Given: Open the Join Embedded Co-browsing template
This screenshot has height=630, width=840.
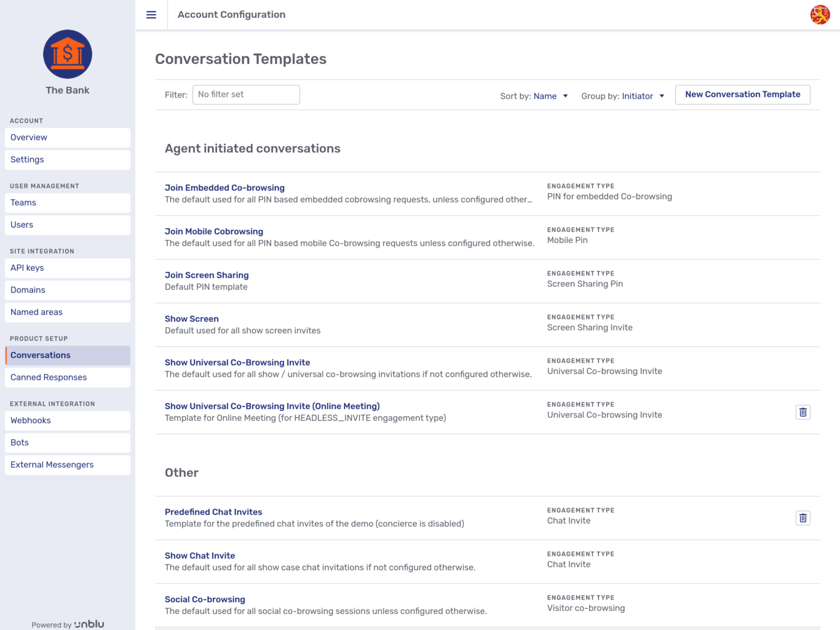Looking at the screenshot, I should click(224, 188).
